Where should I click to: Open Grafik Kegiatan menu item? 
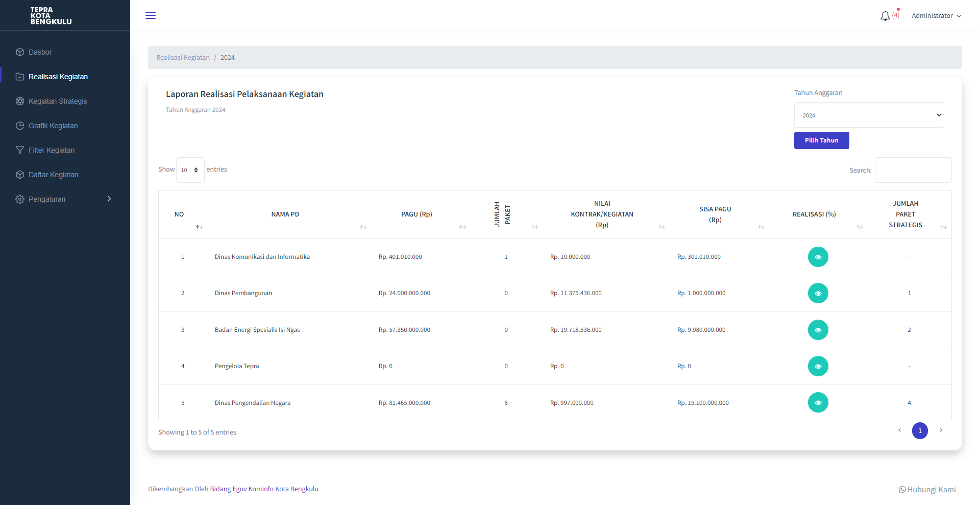tap(65, 126)
